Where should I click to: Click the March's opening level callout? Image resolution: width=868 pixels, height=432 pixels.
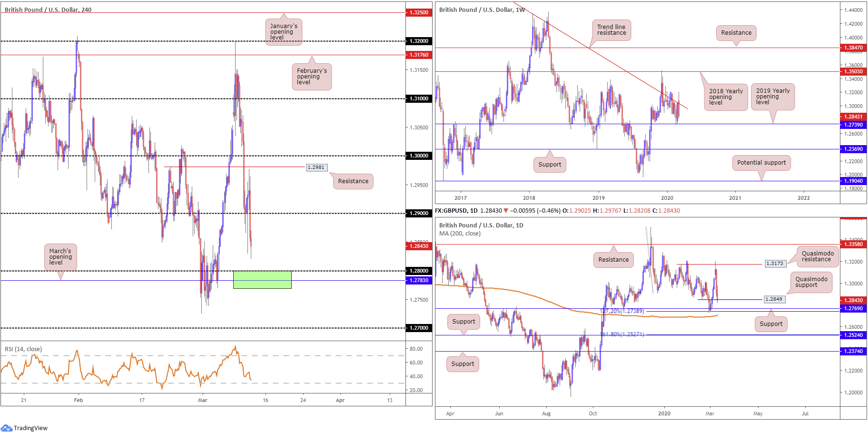click(x=60, y=257)
